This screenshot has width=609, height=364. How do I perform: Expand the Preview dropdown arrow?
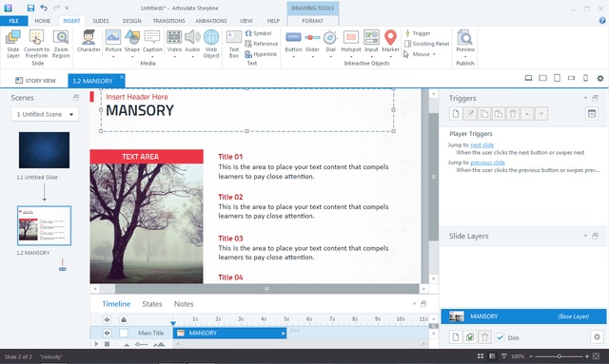point(465,57)
